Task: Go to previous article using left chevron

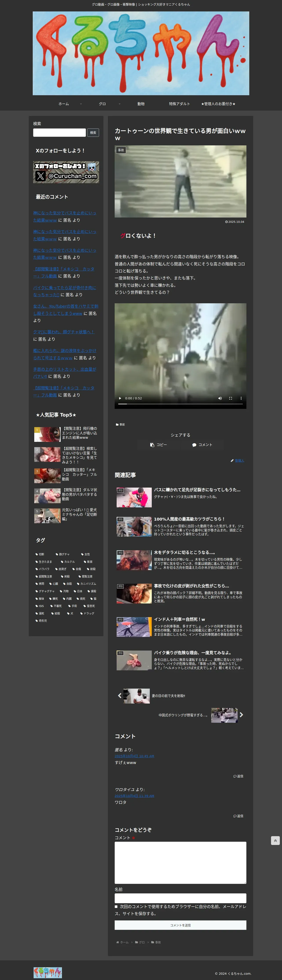Action: point(119,695)
